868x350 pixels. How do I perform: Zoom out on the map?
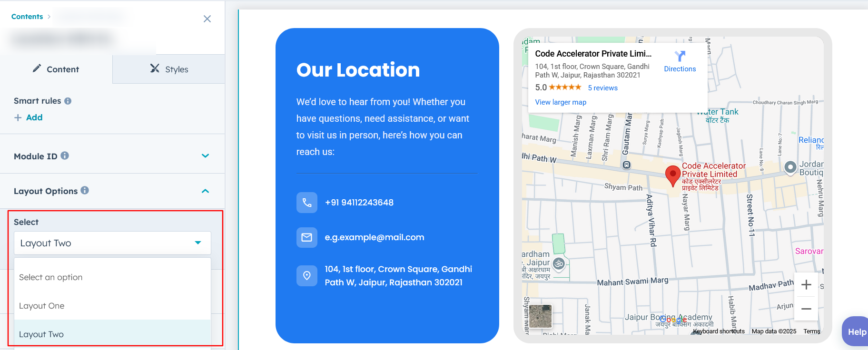(806, 309)
